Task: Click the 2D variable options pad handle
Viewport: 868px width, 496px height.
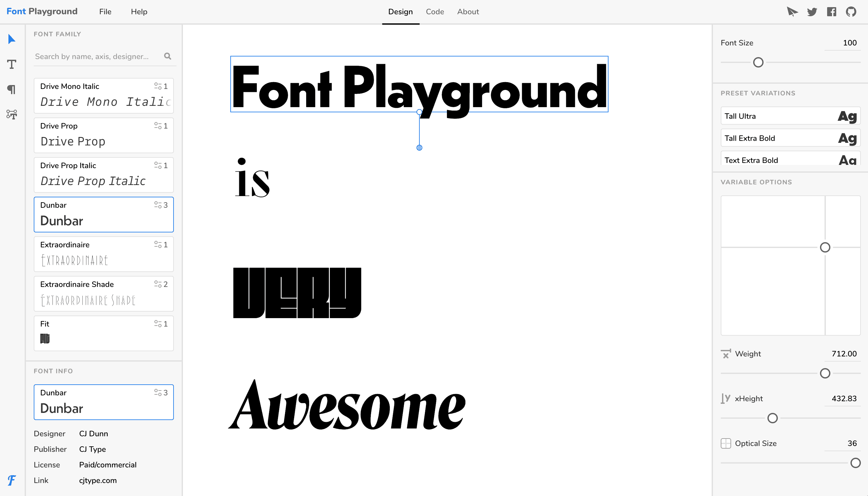Action: click(825, 247)
